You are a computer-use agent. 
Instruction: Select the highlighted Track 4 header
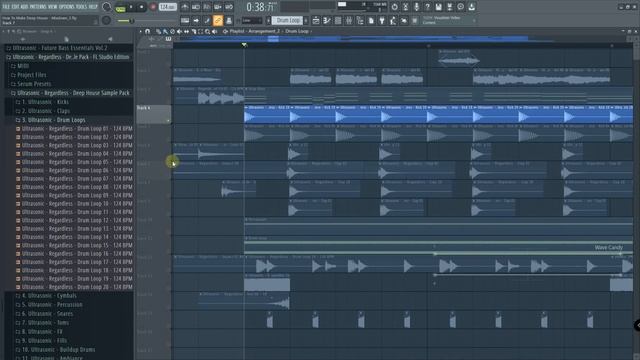click(x=154, y=114)
